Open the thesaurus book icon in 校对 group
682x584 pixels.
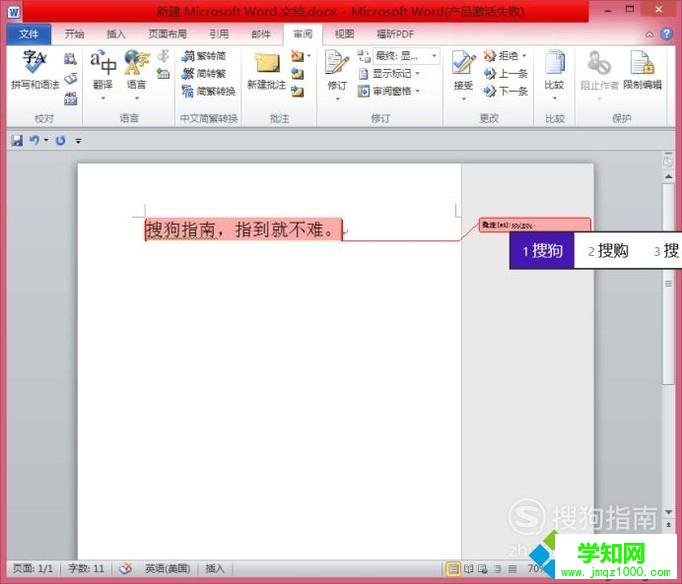[x=70, y=79]
